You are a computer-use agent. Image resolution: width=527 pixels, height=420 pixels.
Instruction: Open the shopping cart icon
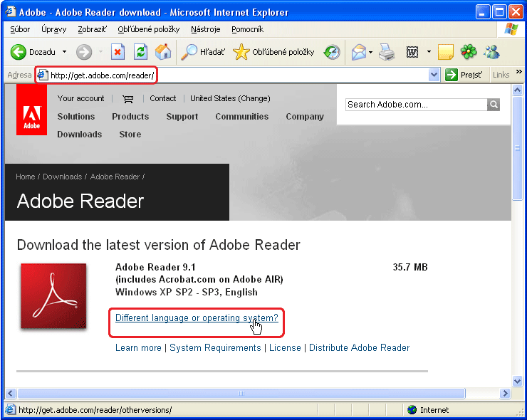128,99
